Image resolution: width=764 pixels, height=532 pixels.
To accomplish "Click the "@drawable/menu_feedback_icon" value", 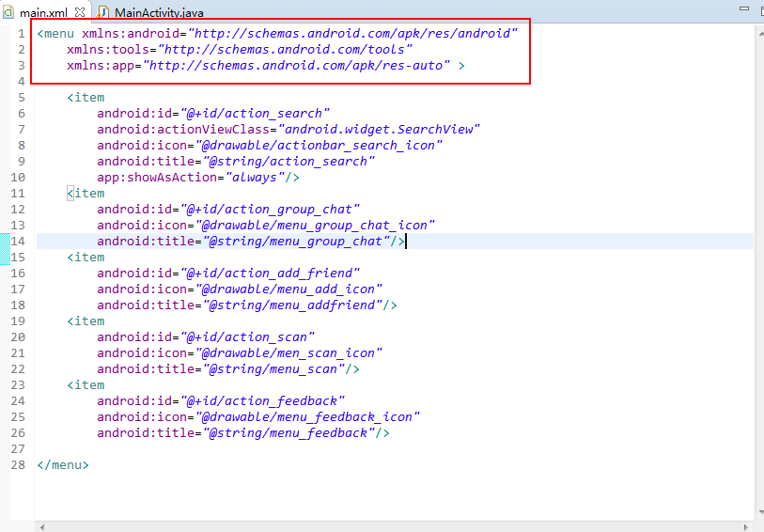I will point(308,417).
